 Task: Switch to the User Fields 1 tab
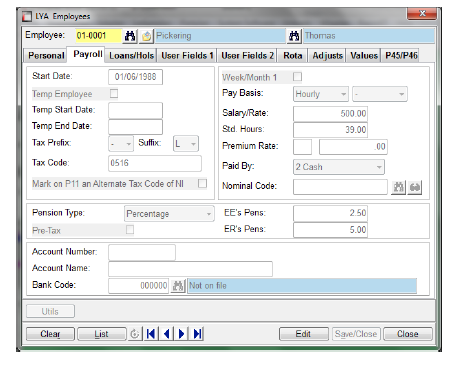point(187,56)
